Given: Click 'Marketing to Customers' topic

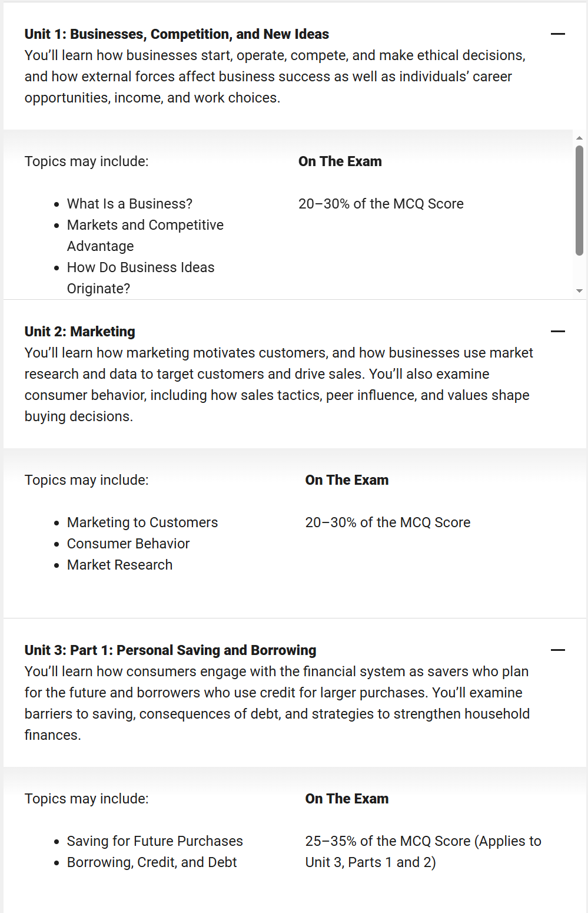Looking at the screenshot, I should tap(142, 522).
